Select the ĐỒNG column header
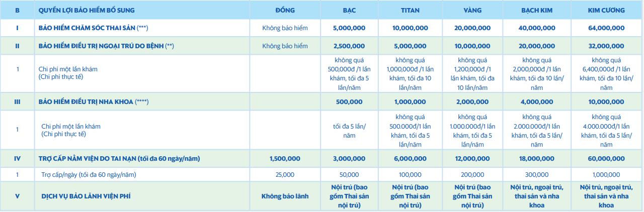This screenshot has height=212, width=644. 285,10
